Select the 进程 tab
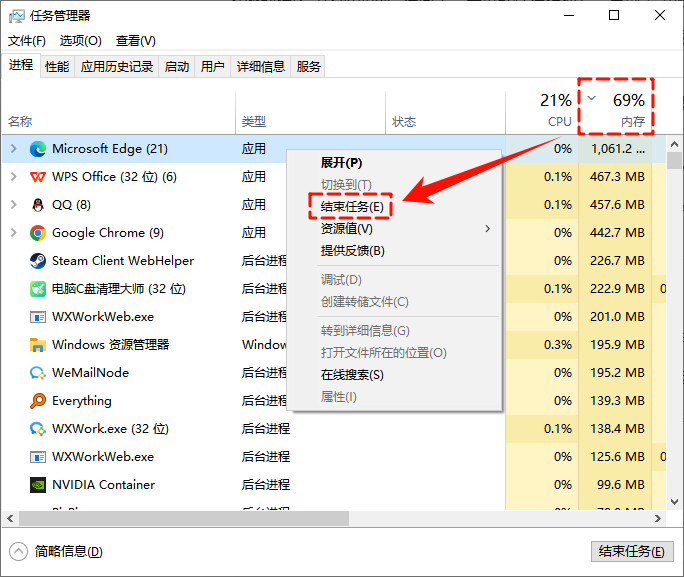This screenshot has width=684, height=577. pos(21,65)
